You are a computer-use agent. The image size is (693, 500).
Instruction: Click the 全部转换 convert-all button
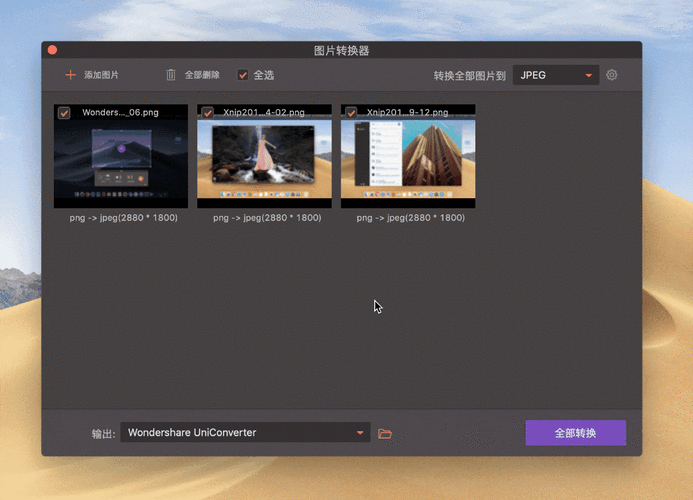tap(575, 432)
